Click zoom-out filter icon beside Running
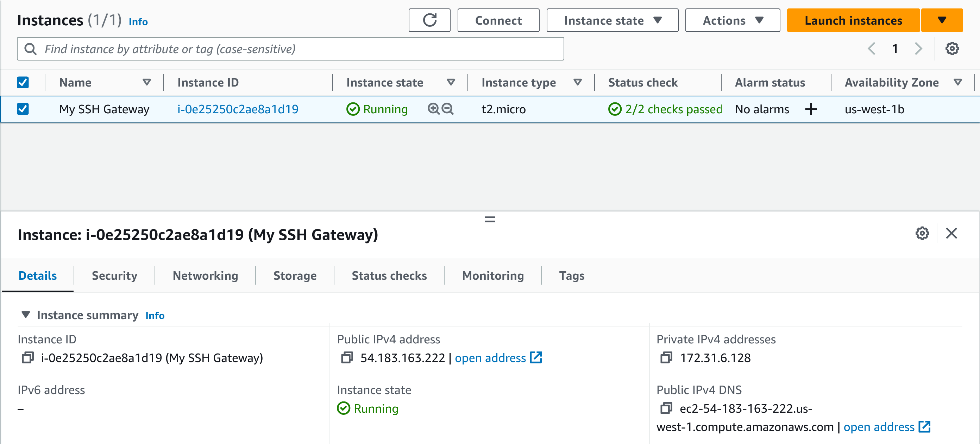 click(x=448, y=109)
